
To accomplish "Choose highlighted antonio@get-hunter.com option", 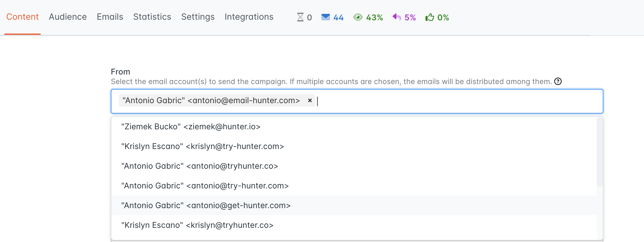I will [x=354, y=205].
